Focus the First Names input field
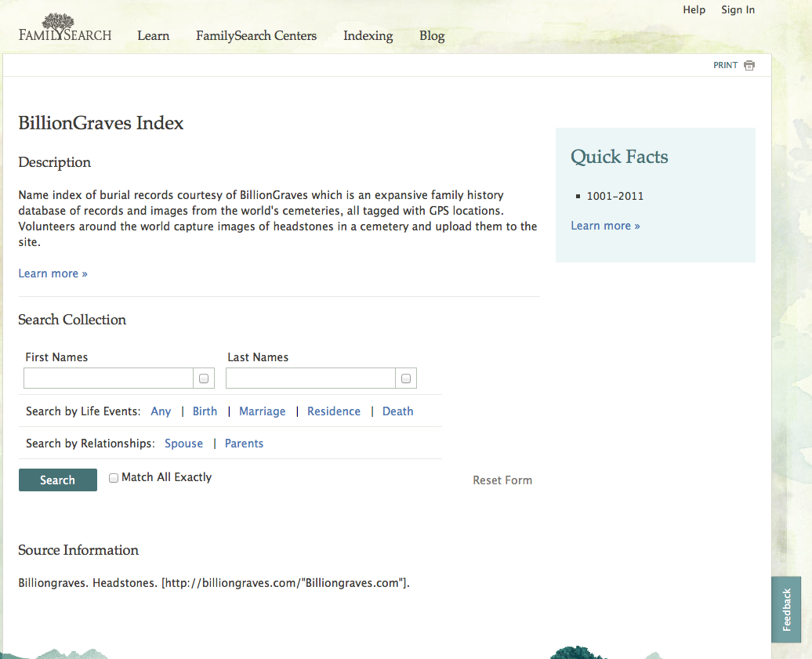Viewport: 812px width, 659px height. tap(108, 378)
